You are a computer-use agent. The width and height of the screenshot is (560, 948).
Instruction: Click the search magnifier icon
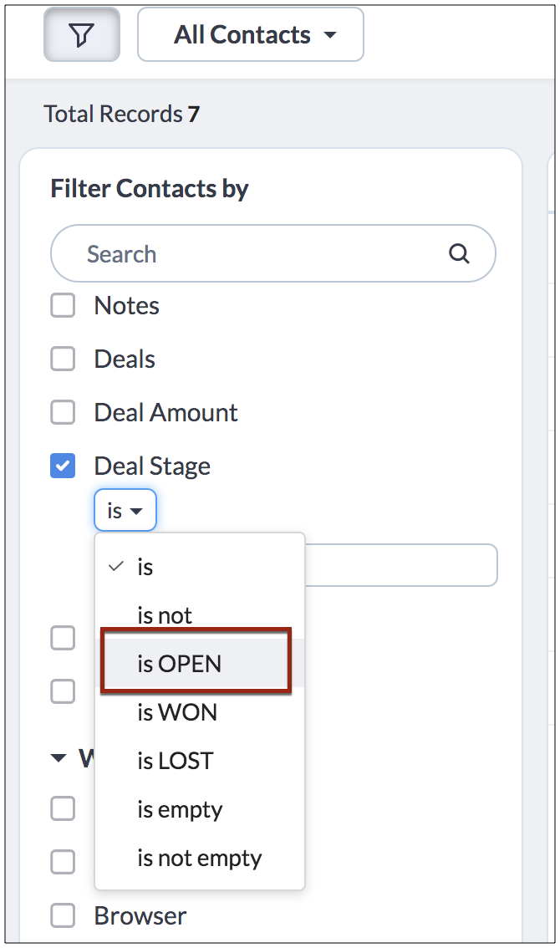pyautogui.click(x=459, y=253)
